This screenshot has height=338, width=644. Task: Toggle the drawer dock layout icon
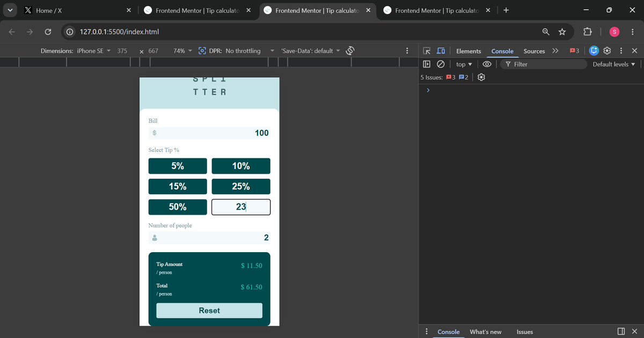pos(621,332)
